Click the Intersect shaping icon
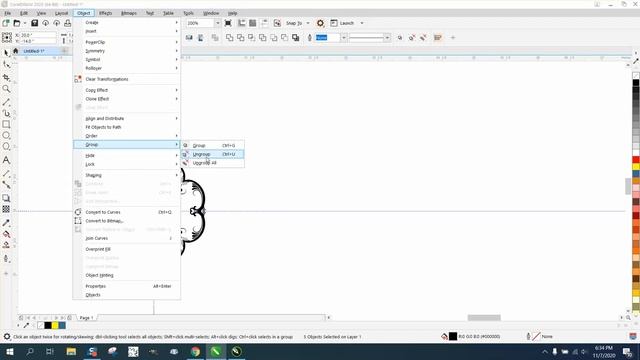Viewport: 640px width, 360px height. tap(251, 38)
